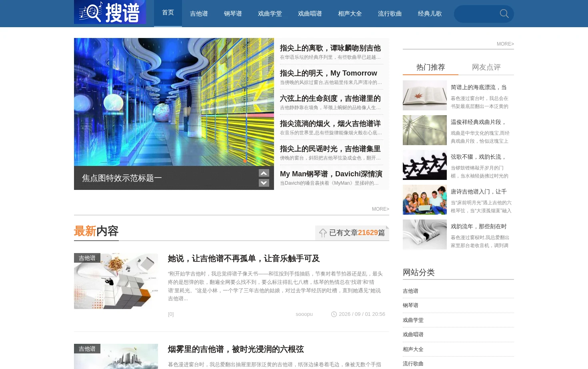
Task: Select 戏曲唱谱 under 网站分类
Action: [413, 335]
